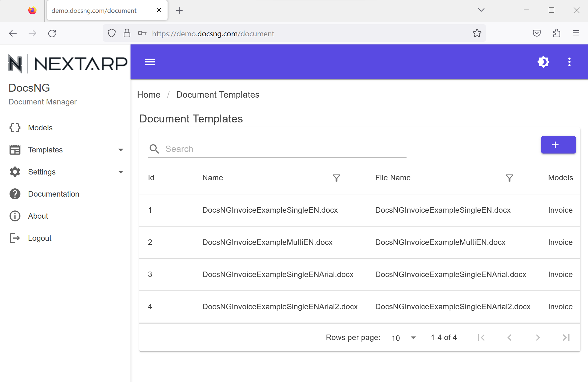Expand the Templates sidebar submenu
The image size is (588, 382).
click(x=120, y=150)
